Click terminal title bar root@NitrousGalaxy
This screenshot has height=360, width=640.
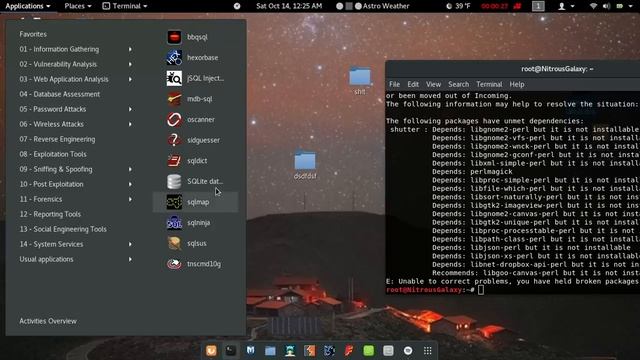[557, 69]
